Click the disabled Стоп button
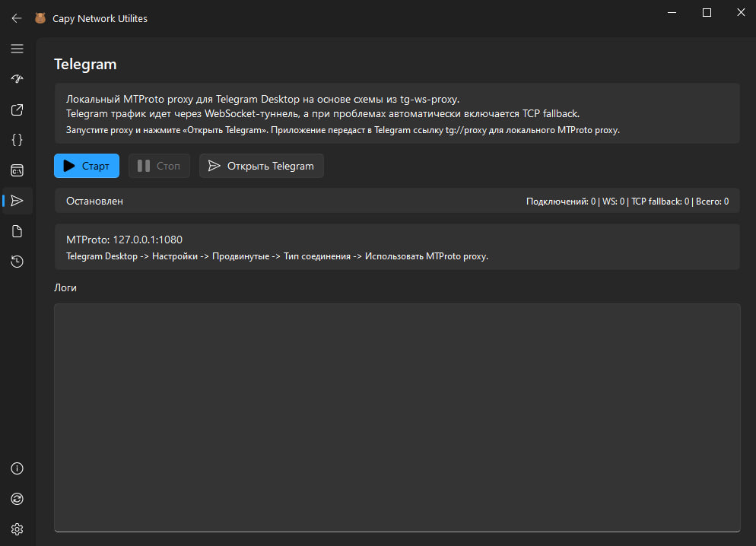Screen dimensions: 756x546 pos(159,166)
